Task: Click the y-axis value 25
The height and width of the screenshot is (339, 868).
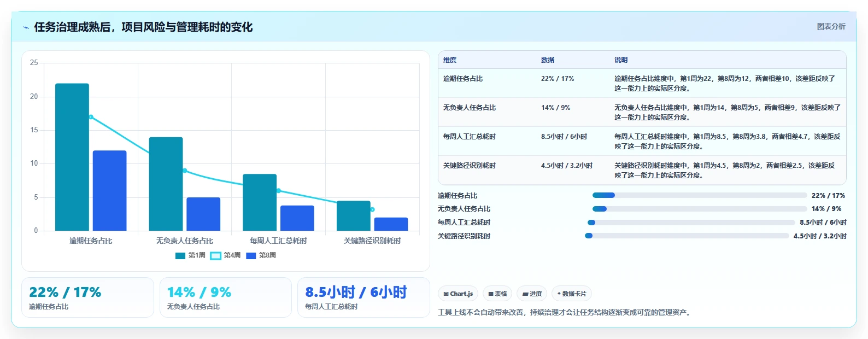Action: [34, 63]
